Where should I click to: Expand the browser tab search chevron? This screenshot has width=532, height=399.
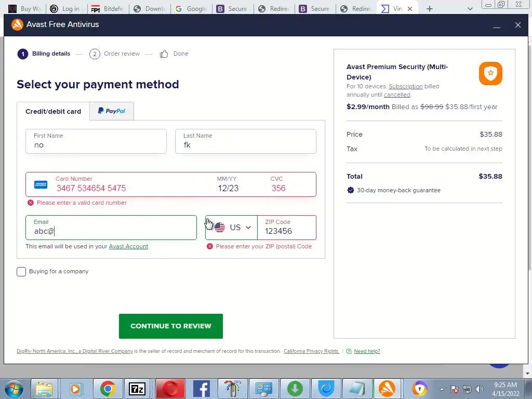[x=470, y=9]
